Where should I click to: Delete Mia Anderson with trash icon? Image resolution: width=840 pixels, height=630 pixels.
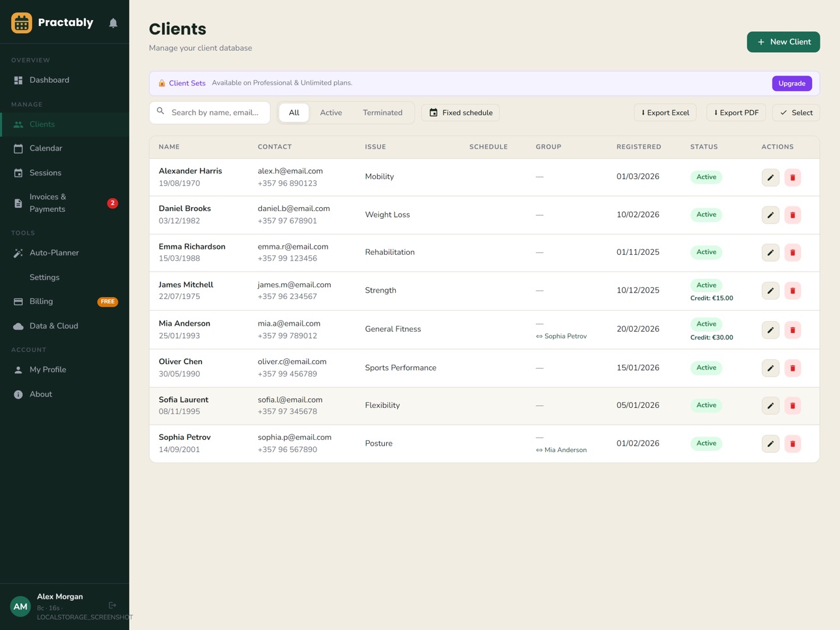pyautogui.click(x=792, y=330)
